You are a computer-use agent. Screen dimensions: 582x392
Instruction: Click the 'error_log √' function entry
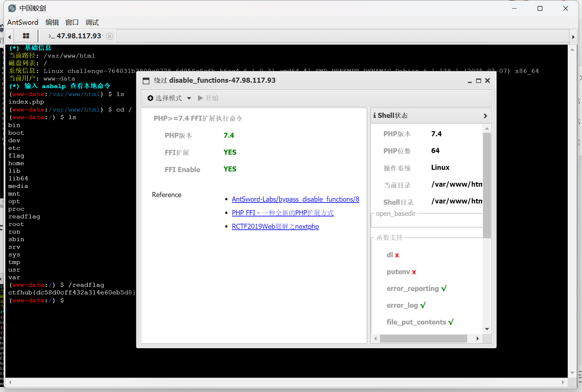(406, 305)
